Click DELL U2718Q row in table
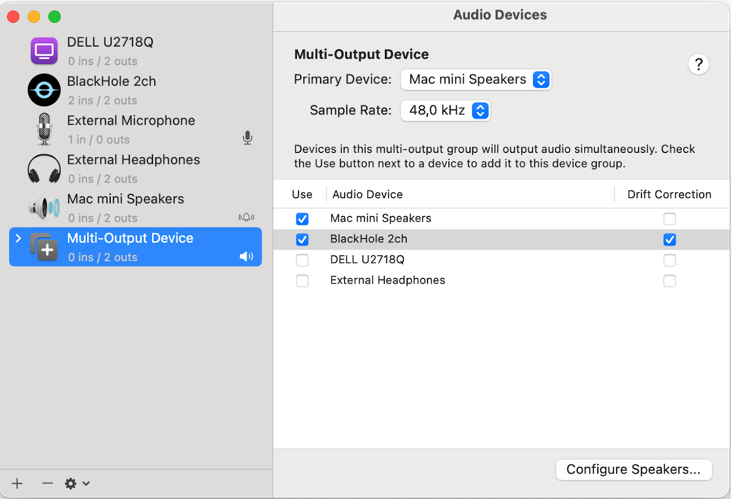 pyautogui.click(x=502, y=260)
